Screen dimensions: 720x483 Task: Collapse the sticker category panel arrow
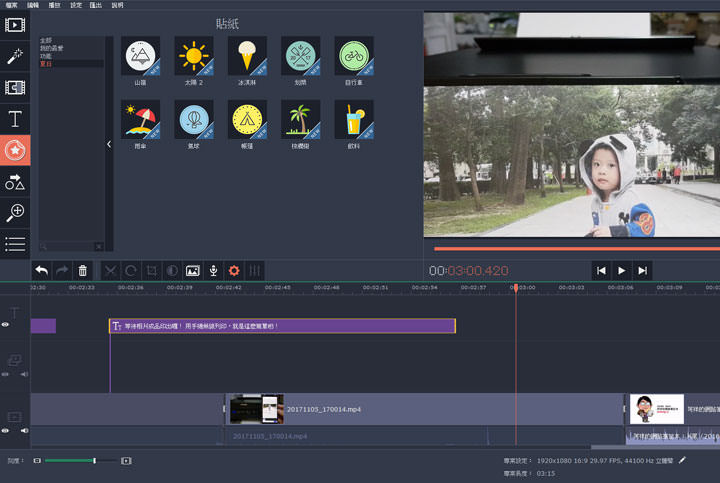coord(109,144)
